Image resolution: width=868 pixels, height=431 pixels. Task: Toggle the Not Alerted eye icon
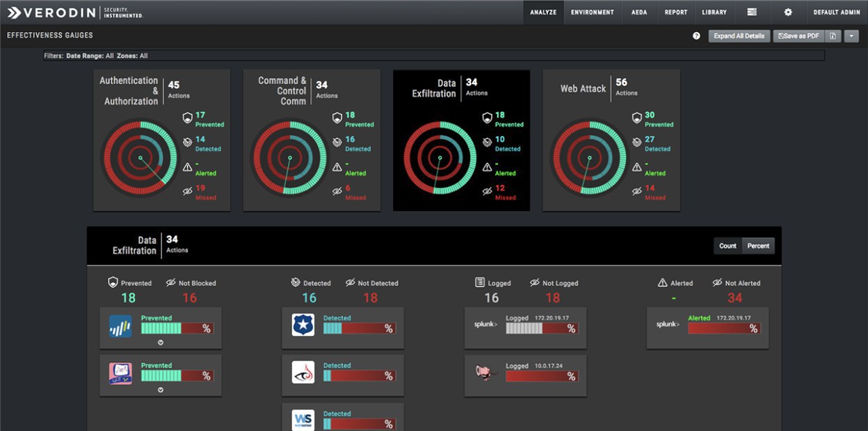718,283
